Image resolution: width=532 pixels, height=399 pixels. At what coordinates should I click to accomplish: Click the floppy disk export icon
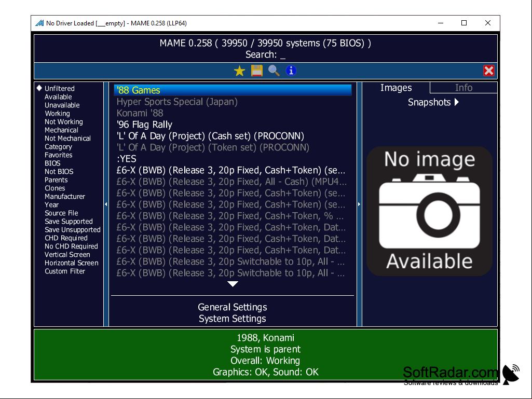point(257,71)
